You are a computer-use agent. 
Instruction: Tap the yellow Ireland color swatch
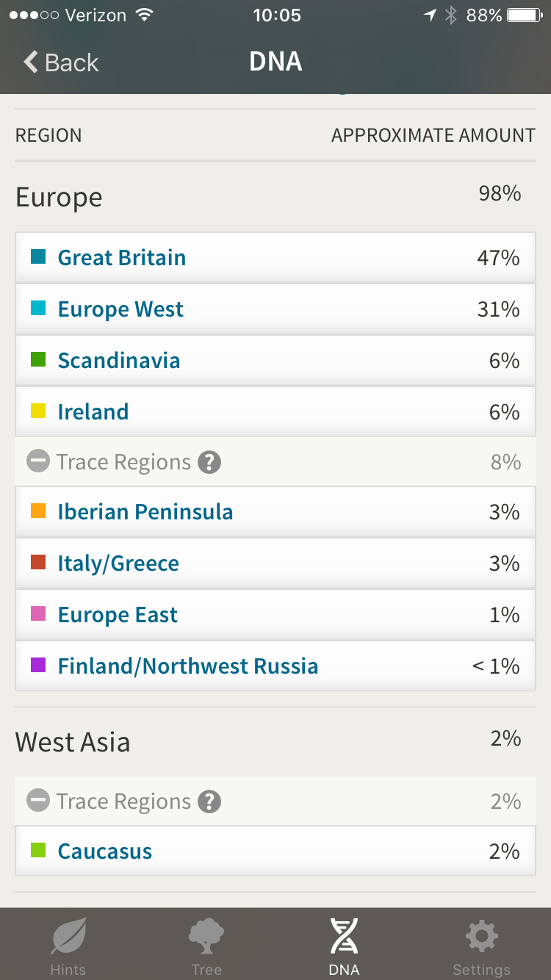(x=38, y=411)
